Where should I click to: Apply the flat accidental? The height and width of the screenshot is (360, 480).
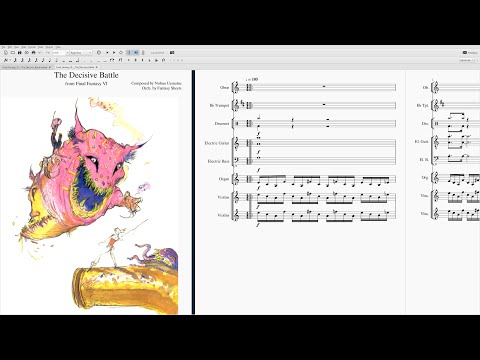(149, 60)
